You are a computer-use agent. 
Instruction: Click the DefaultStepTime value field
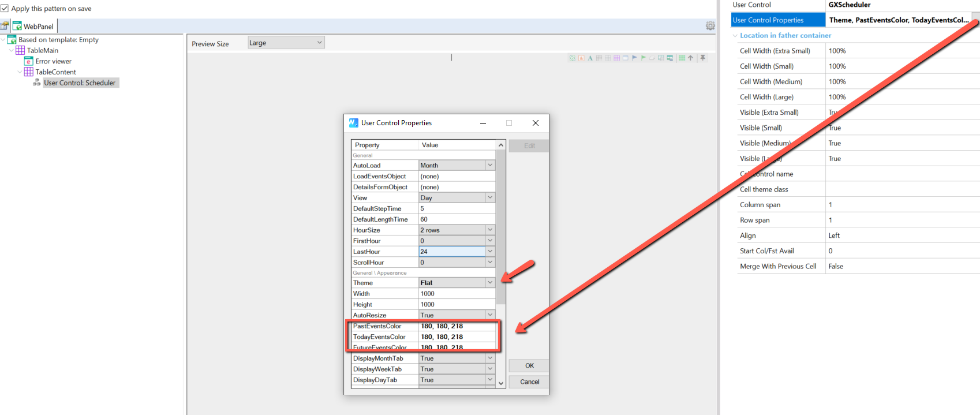pyautogui.click(x=457, y=208)
